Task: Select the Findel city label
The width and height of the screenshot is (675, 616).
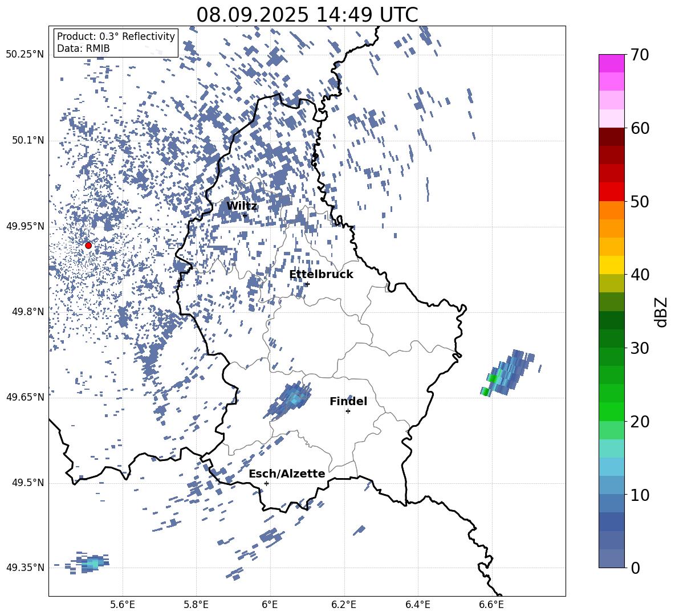Action: coord(348,401)
